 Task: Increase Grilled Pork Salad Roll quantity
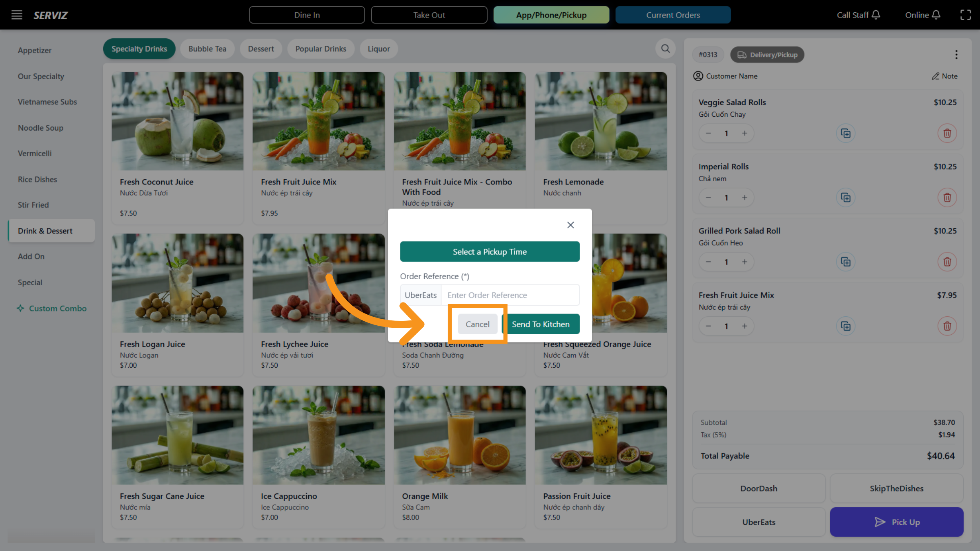[744, 262]
